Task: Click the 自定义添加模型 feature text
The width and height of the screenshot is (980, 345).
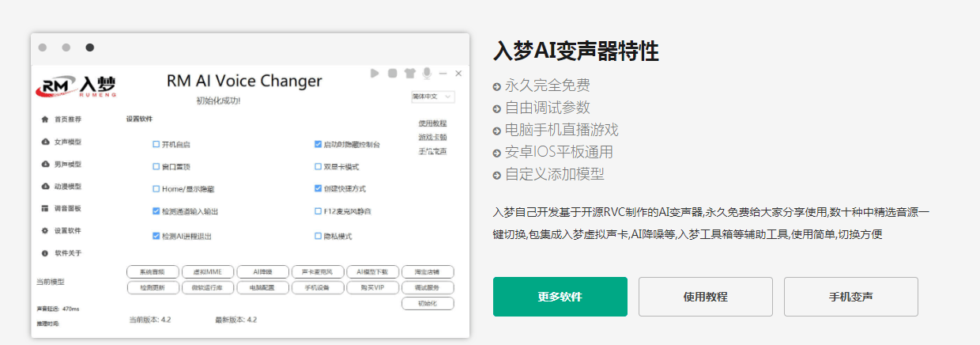Action: point(554,175)
